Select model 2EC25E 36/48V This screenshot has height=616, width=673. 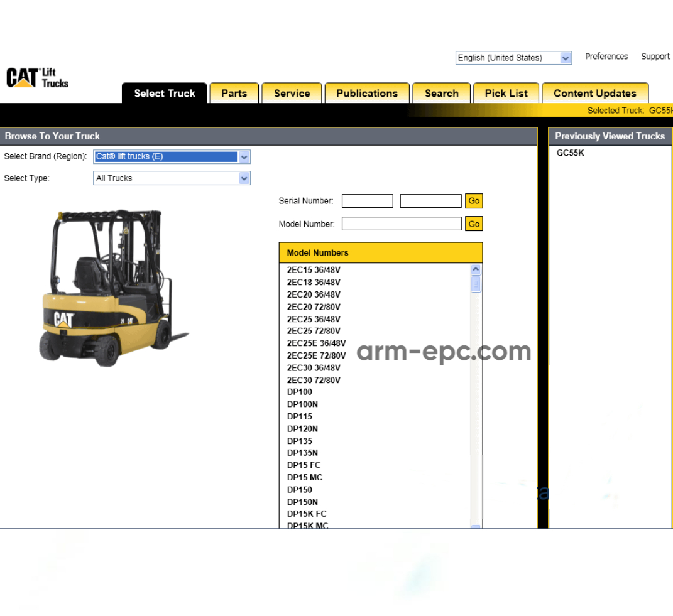click(316, 343)
